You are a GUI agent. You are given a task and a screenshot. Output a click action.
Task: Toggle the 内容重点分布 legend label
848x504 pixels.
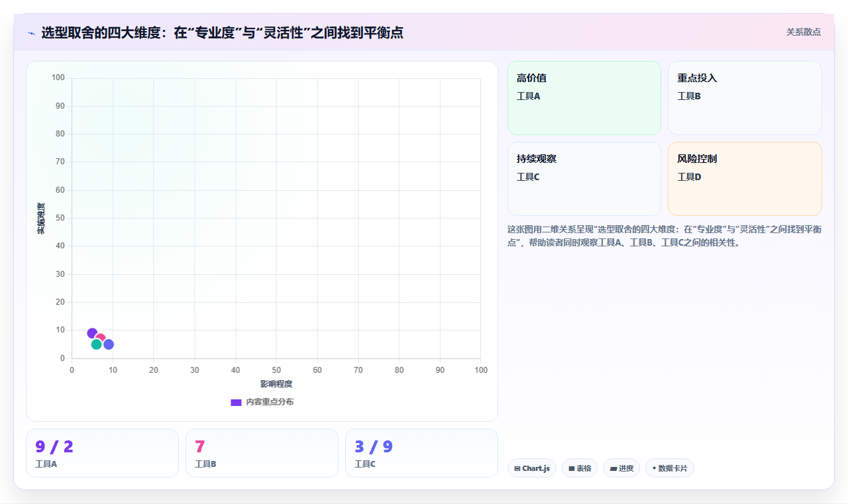(x=270, y=402)
